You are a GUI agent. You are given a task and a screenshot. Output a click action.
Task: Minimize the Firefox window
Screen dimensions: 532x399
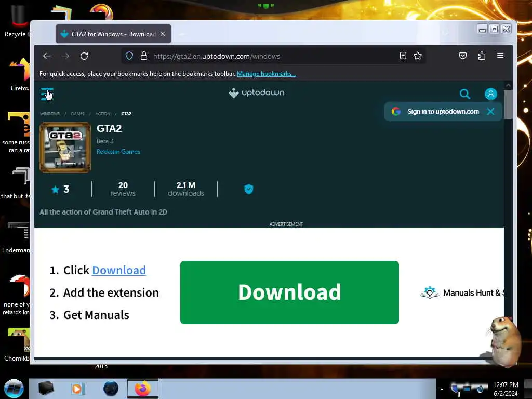click(x=482, y=29)
